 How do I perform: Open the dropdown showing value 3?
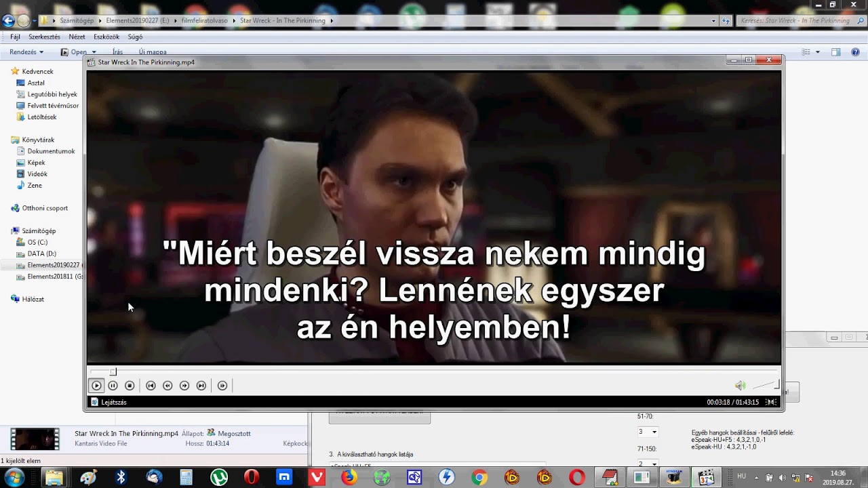click(x=648, y=432)
